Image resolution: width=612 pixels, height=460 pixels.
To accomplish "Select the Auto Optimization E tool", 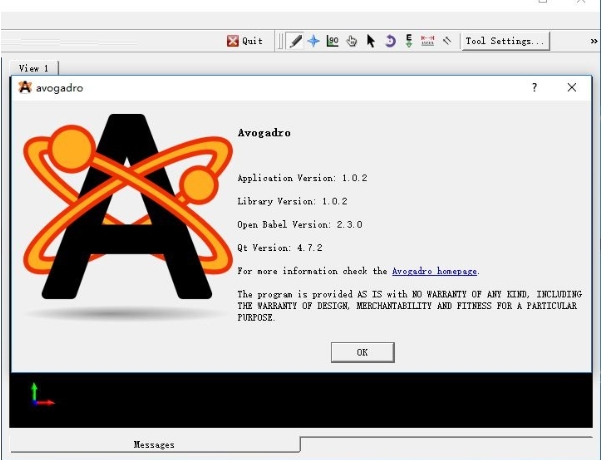I will [409, 41].
